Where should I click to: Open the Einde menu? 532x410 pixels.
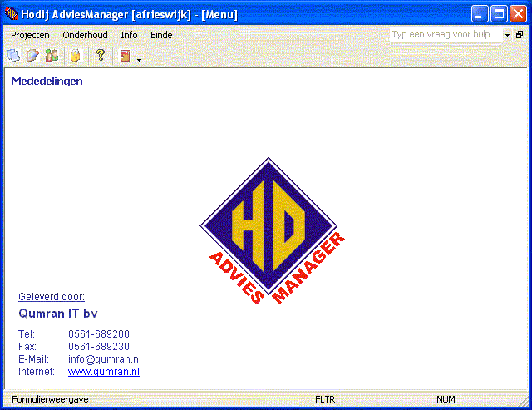point(161,35)
